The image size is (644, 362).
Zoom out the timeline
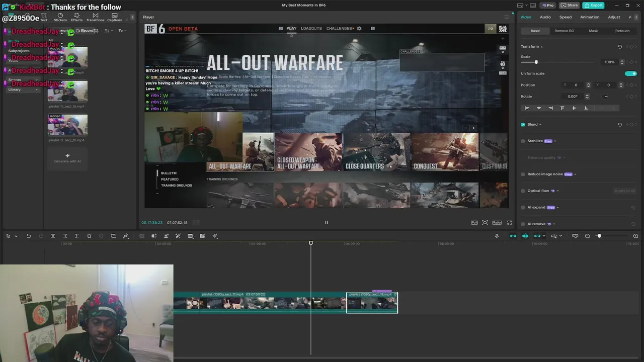(587, 236)
